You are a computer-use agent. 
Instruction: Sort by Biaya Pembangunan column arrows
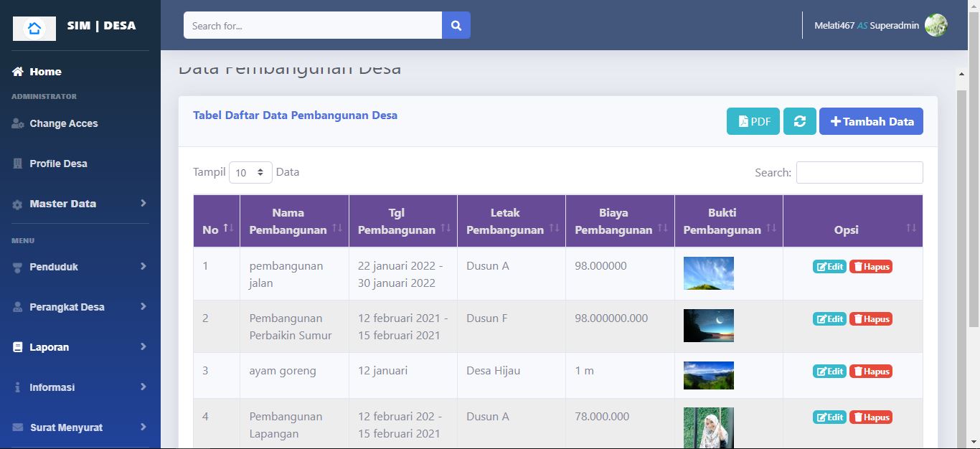tap(662, 228)
